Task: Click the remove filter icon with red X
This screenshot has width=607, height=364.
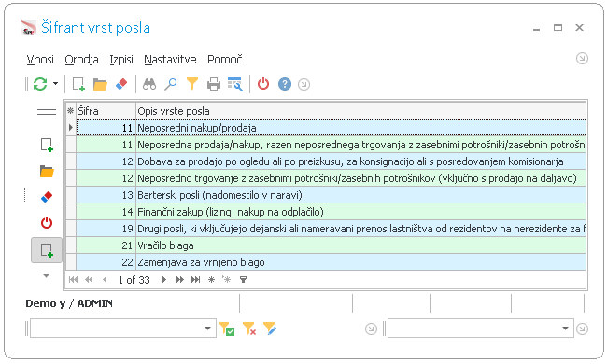Action: tap(249, 329)
